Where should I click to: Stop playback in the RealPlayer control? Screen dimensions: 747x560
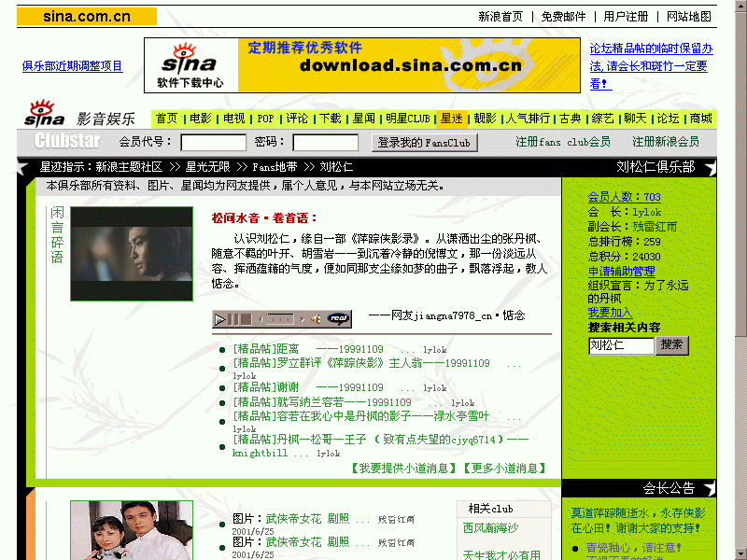(245, 319)
